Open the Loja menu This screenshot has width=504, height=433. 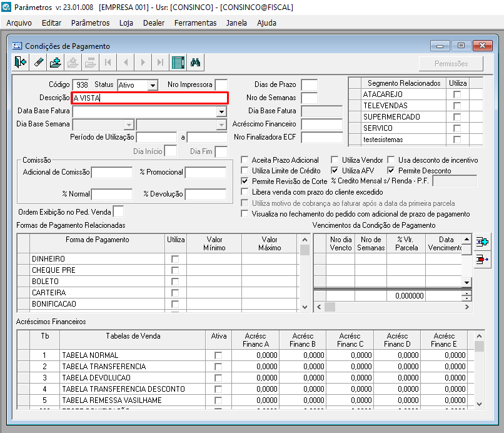(126, 23)
